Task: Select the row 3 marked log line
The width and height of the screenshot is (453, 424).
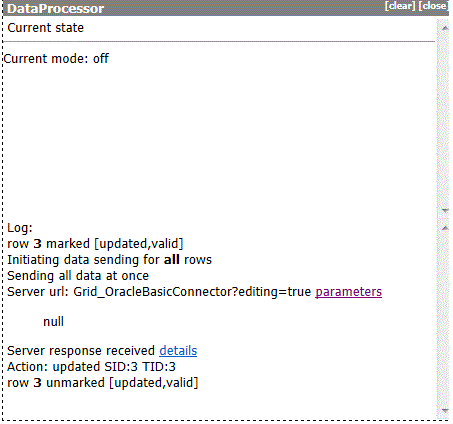Action: click(95, 244)
